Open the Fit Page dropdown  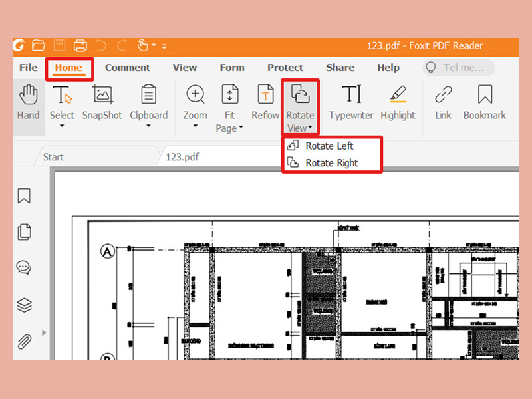230,128
